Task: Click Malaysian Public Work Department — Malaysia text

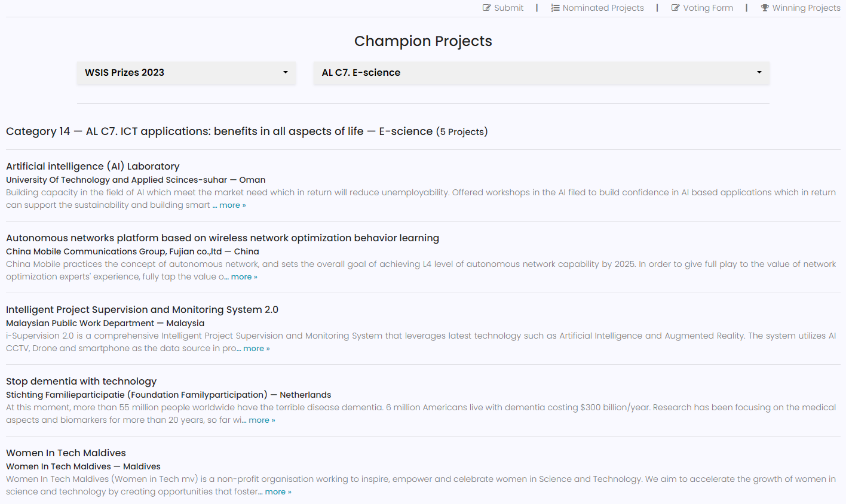Action: [105, 323]
